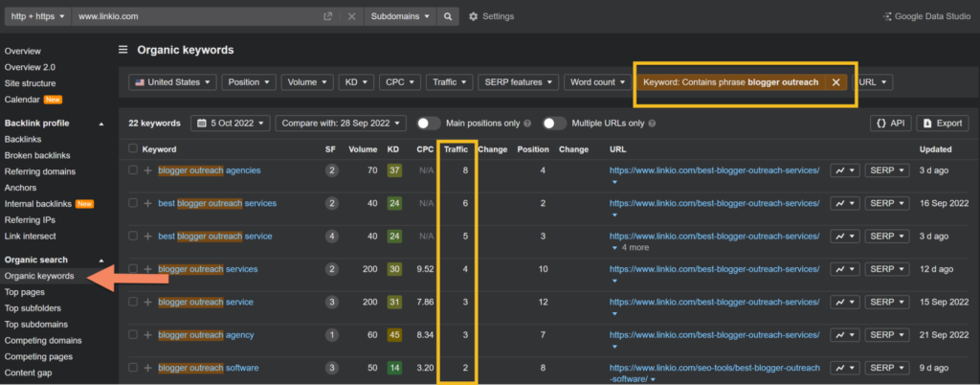Click plus icon for best blogger outreach services

tap(148, 203)
